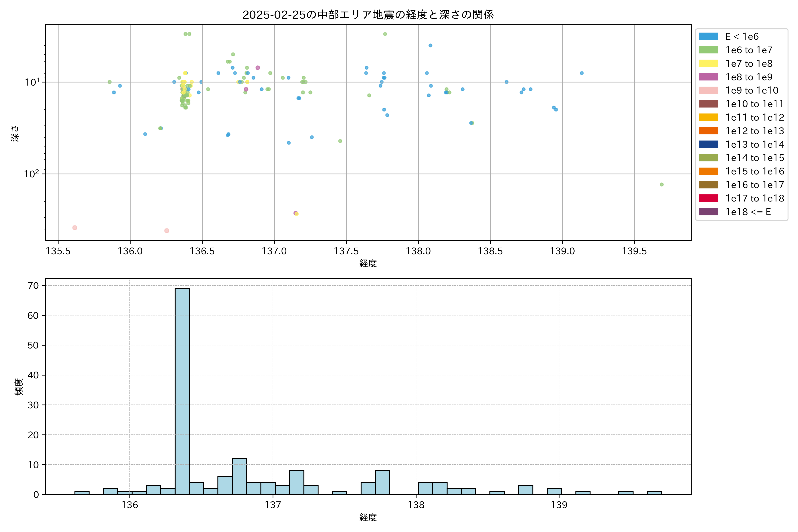This screenshot has width=798, height=532.
Task: Click the red '1e17 to 1e18' legend swatch
Action: (708, 198)
